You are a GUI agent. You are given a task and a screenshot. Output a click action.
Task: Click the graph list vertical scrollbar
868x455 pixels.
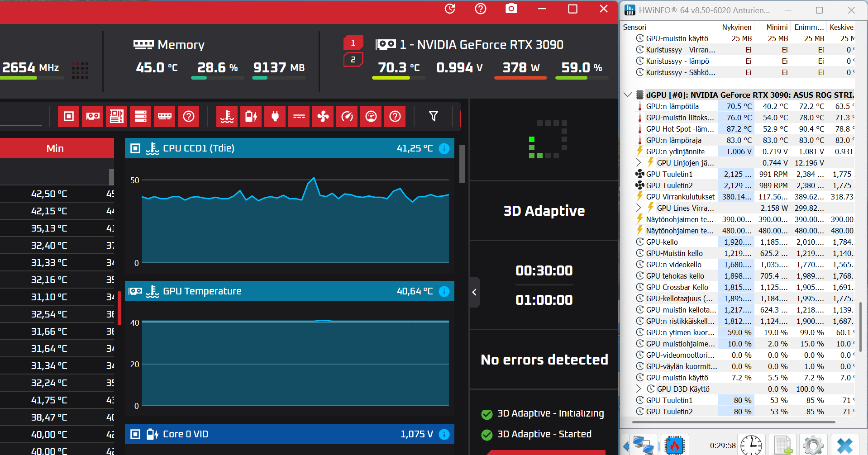462,164
